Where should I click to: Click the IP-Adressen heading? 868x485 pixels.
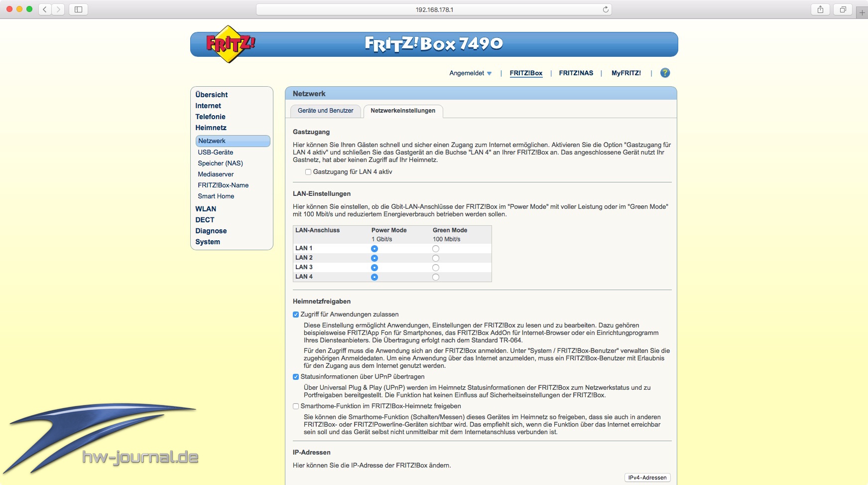[312, 453]
